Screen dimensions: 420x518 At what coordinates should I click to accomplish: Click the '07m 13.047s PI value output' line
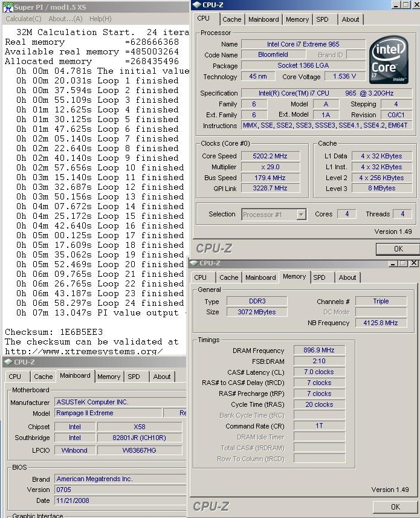click(x=100, y=312)
